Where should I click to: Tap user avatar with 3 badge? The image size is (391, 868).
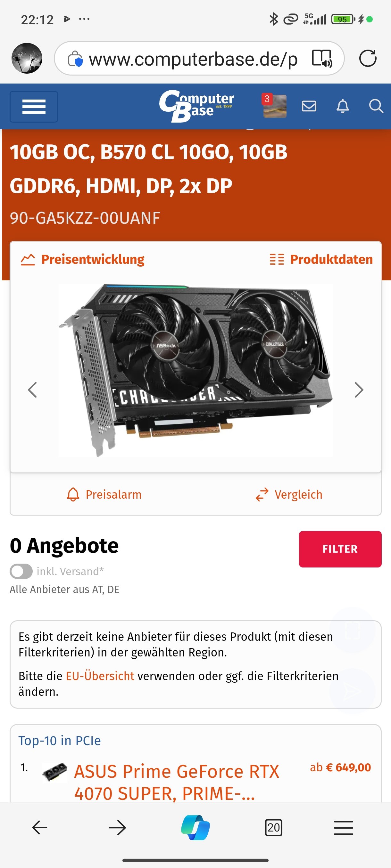pyautogui.click(x=274, y=106)
